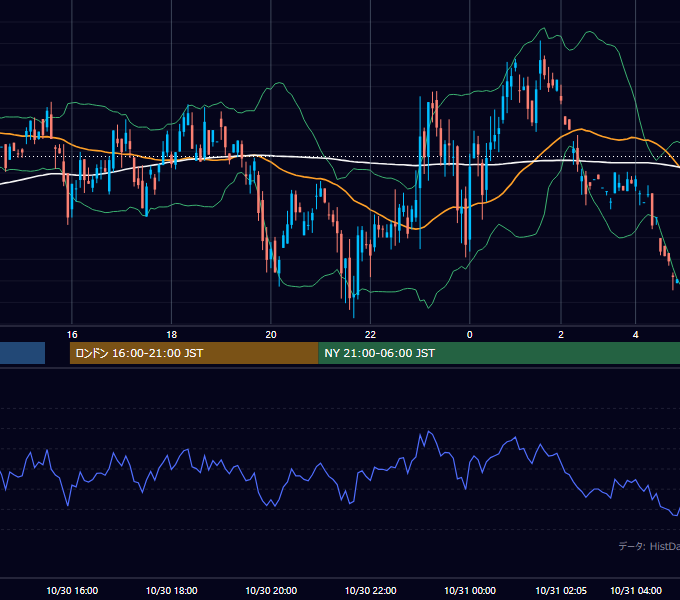Click the 10/30 16:00 date label
680x600 pixels.
point(72,590)
